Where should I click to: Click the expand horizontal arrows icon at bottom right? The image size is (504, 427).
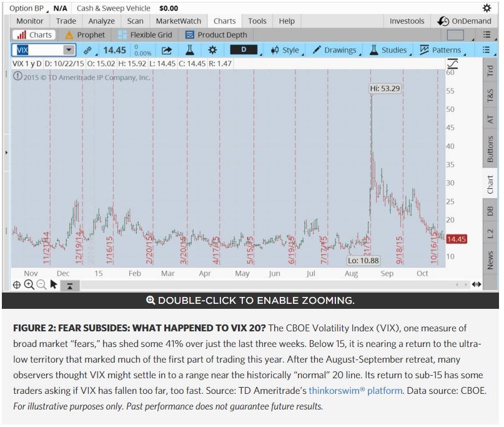tap(477, 284)
